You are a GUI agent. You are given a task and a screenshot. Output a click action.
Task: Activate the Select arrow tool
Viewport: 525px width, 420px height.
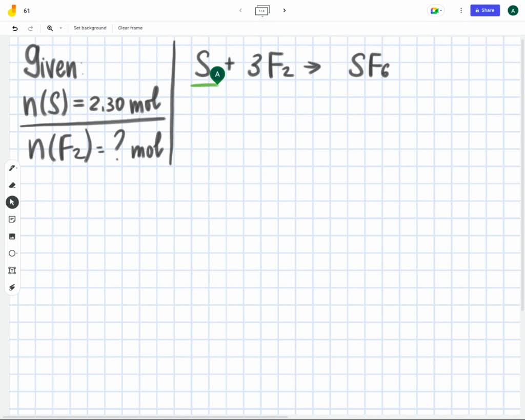pyautogui.click(x=12, y=202)
